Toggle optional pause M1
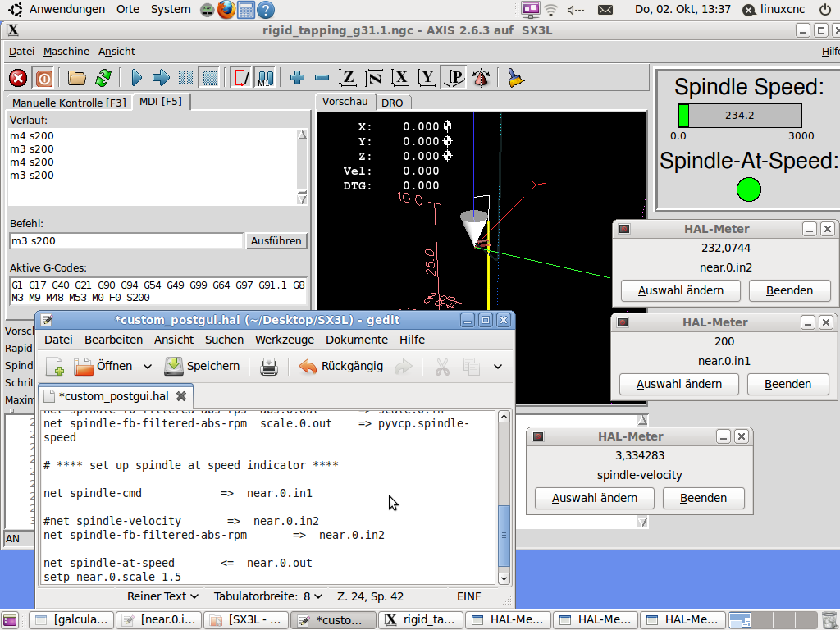Viewport: 840px width, 630px height. click(265, 78)
